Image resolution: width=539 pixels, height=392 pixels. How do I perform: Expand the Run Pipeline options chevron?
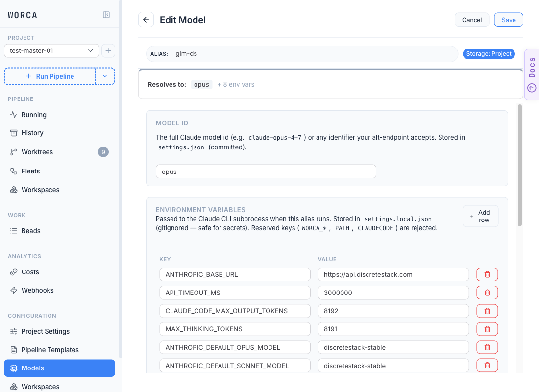(105, 76)
